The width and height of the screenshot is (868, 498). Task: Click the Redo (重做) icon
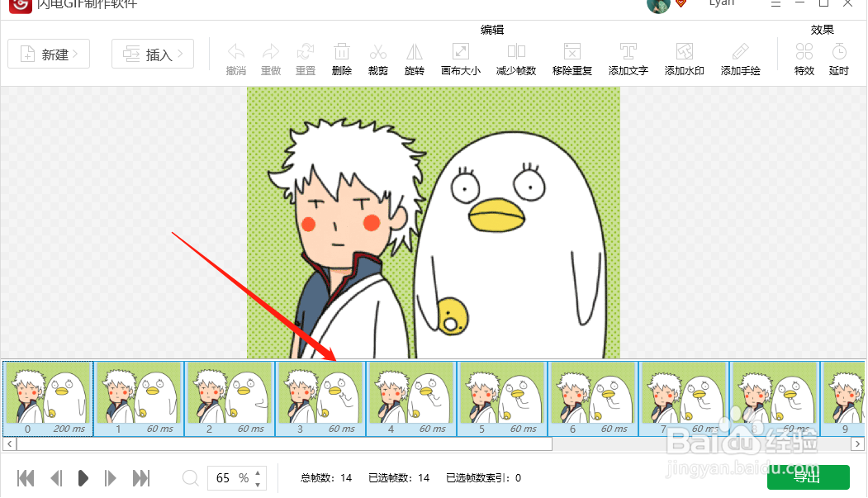pyautogui.click(x=271, y=52)
